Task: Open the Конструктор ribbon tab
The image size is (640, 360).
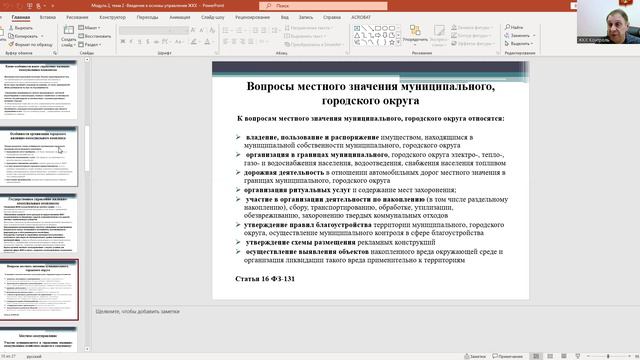Action: coord(112,18)
